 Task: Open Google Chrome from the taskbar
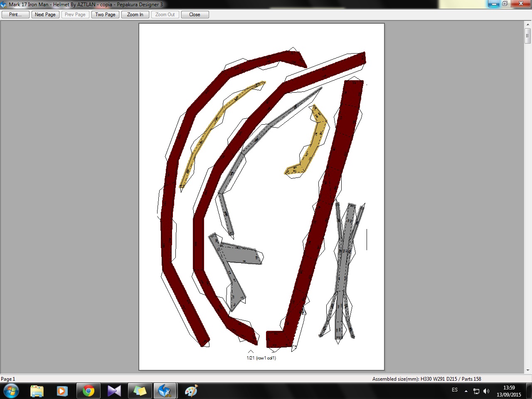click(88, 391)
